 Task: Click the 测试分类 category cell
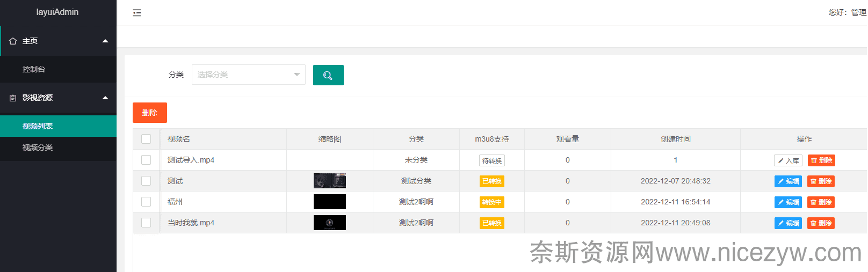click(416, 181)
